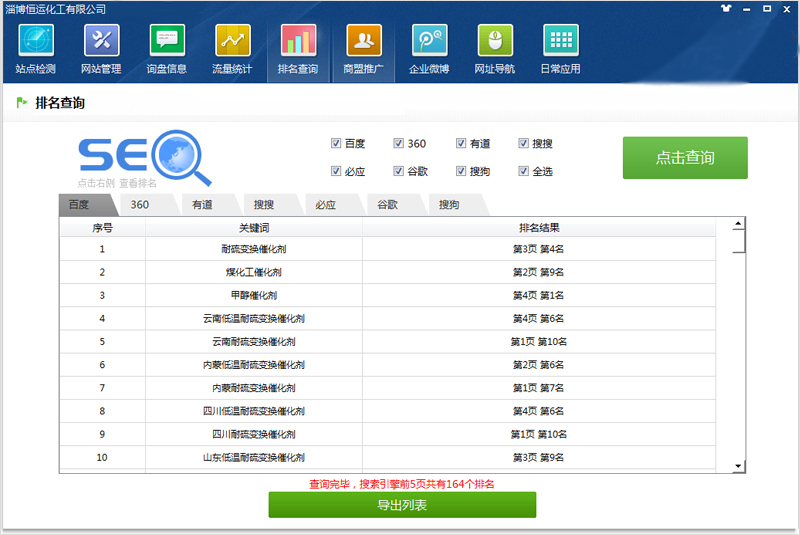Toggle the 有道 checkbox
The height and width of the screenshot is (535, 800).
(461, 143)
